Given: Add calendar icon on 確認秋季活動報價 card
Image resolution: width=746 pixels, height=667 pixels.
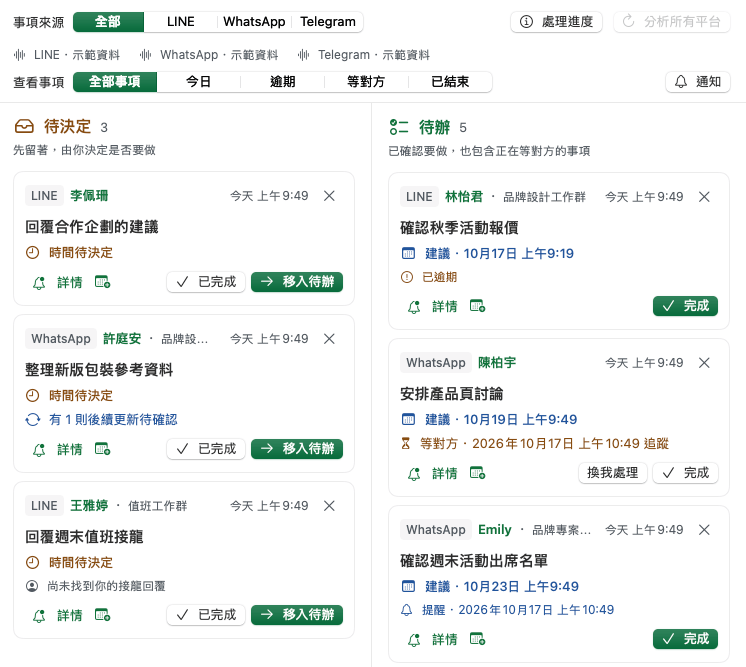Looking at the screenshot, I should point(477,306).
